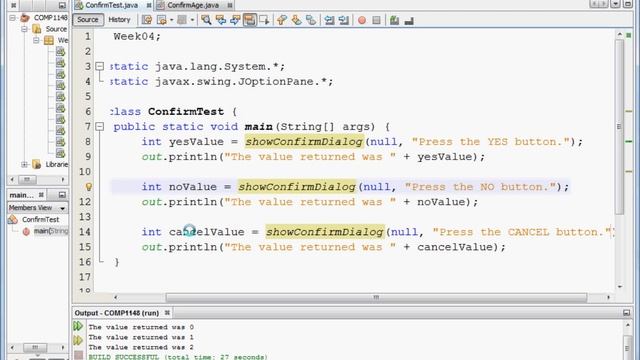Image resolution: width=640 pixels, height=360 pixels.
Task: Click the greyed Forward navigation icon
Action: (x=182, y=20)
